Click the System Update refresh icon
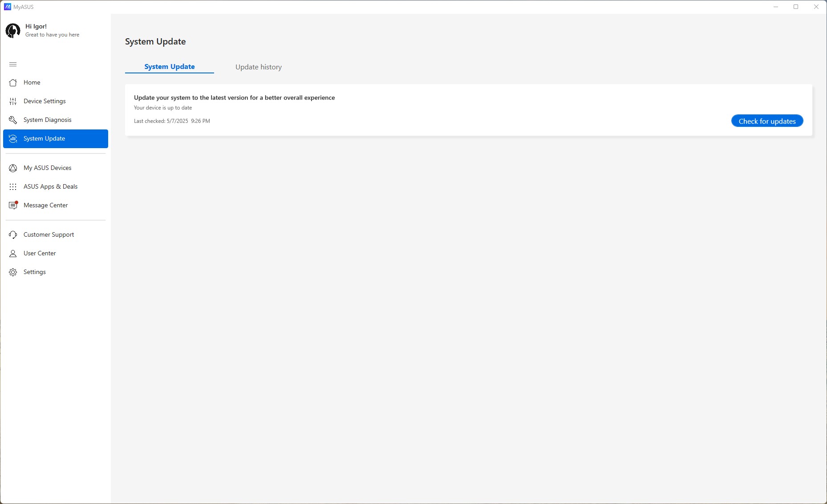Screen dimensions: 827x504 (13, 139)
